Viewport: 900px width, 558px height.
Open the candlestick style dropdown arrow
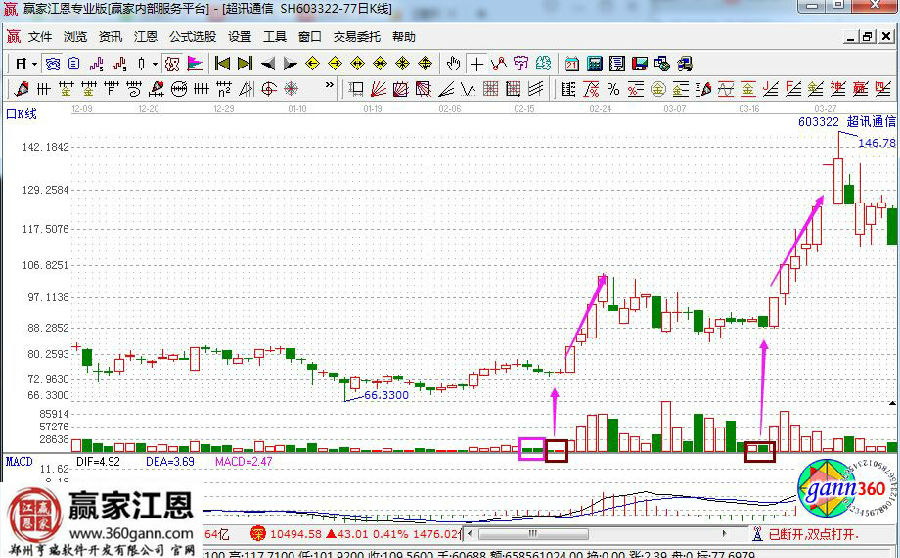(155, 63)
